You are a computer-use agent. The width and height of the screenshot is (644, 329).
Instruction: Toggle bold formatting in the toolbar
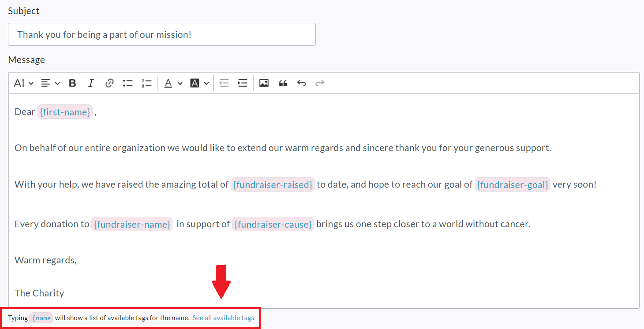click(x=73, y=83)
